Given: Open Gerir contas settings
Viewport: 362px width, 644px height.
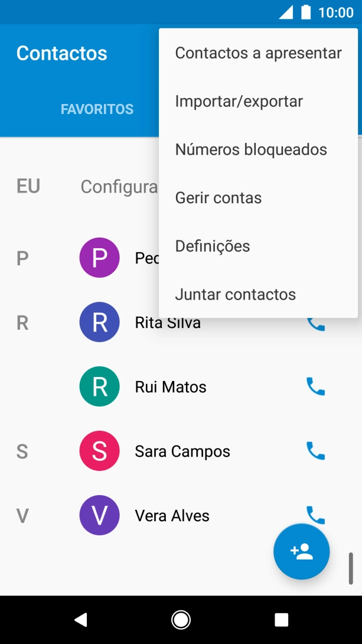Looking at the screenshot, I should [x=218, y=197].
